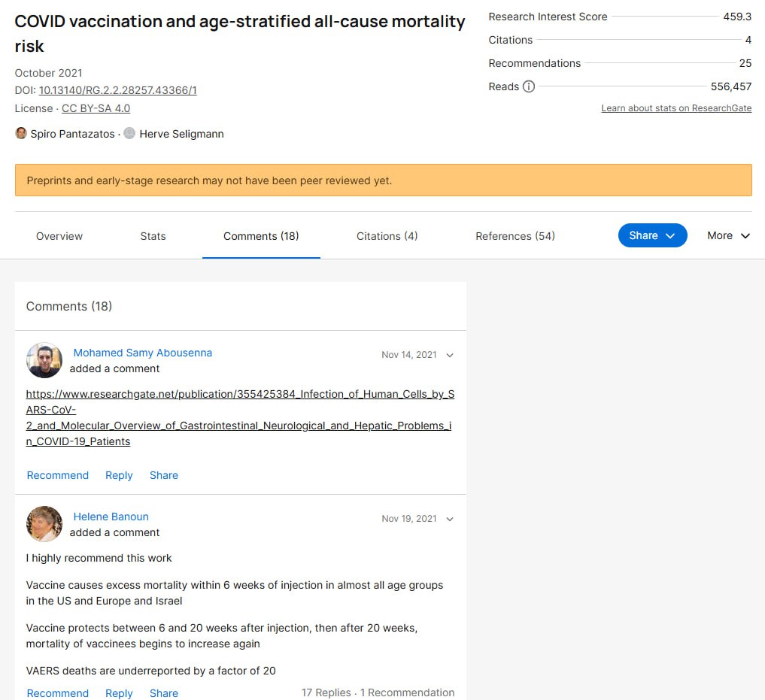Viewport: 765px width, 700px height.
Task: Click Learn about stats on ResearchGate
Action: point(676,108)
